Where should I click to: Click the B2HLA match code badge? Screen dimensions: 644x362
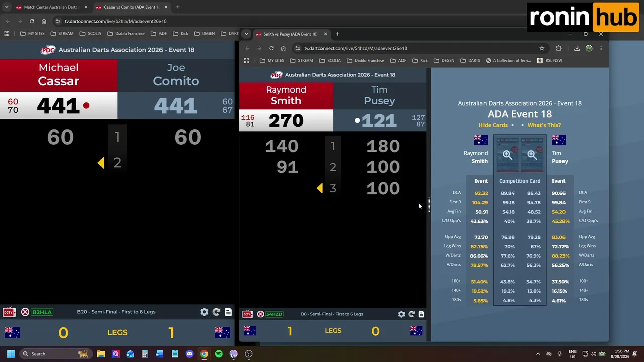tap(42, 312)
